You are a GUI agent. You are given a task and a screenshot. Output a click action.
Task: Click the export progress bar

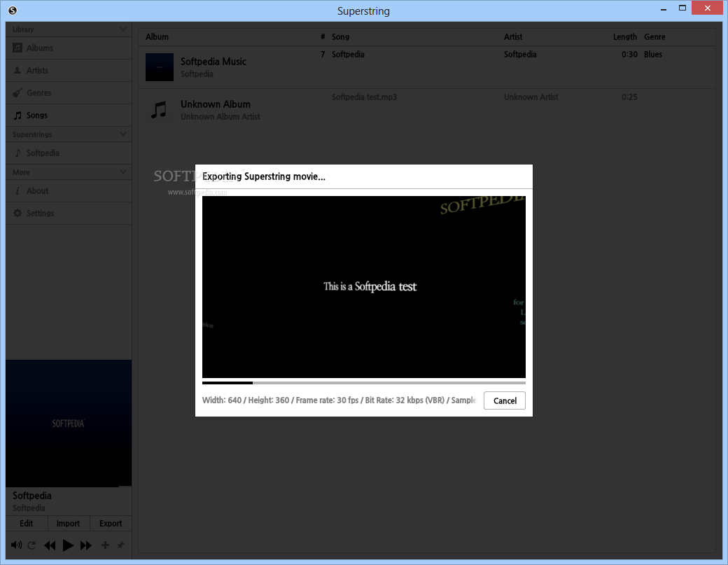click(x=364, y=383)
